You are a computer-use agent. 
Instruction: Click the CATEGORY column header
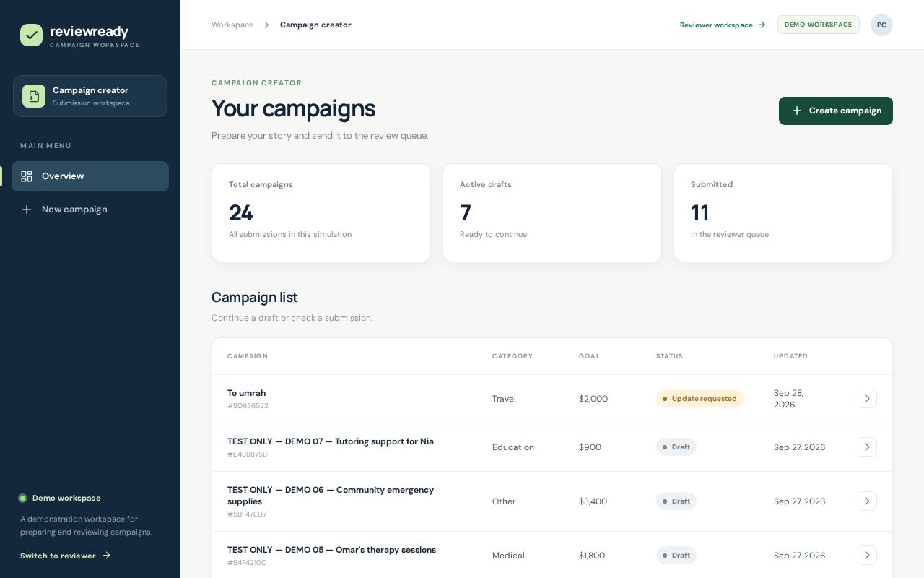point(513,356)
